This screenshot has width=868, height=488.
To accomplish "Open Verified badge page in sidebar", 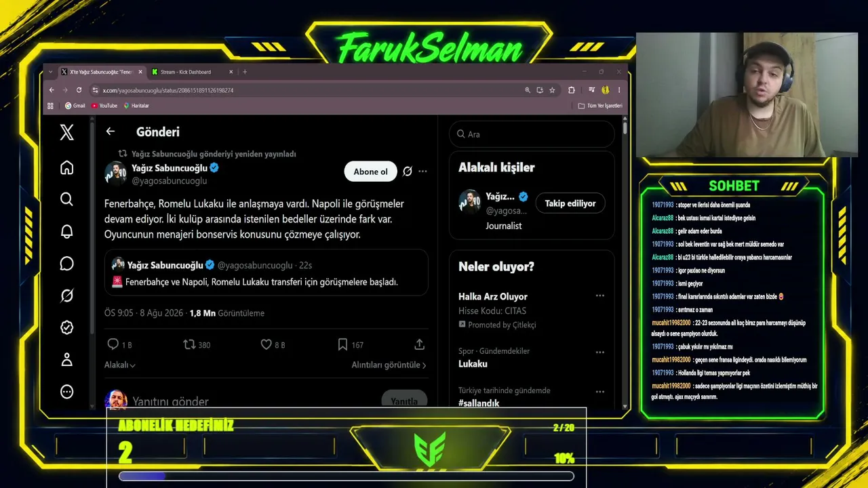I will pyautogui.click(x=66, y=327).
